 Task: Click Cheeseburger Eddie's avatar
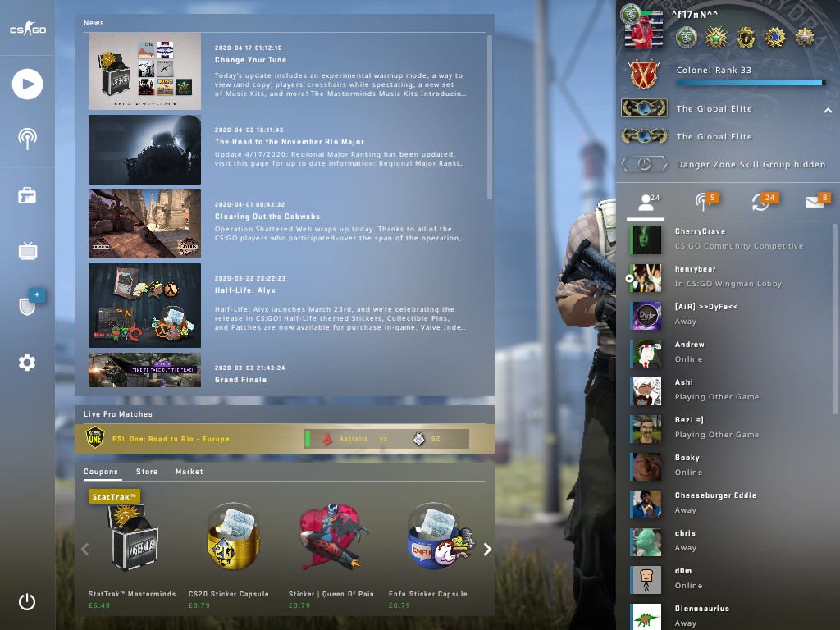(x=646, y=504)
